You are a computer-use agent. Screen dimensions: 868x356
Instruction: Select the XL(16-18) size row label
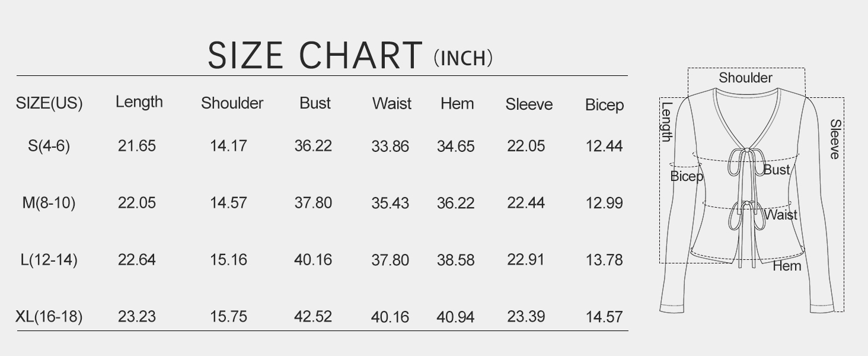click(x=49, y=317)
